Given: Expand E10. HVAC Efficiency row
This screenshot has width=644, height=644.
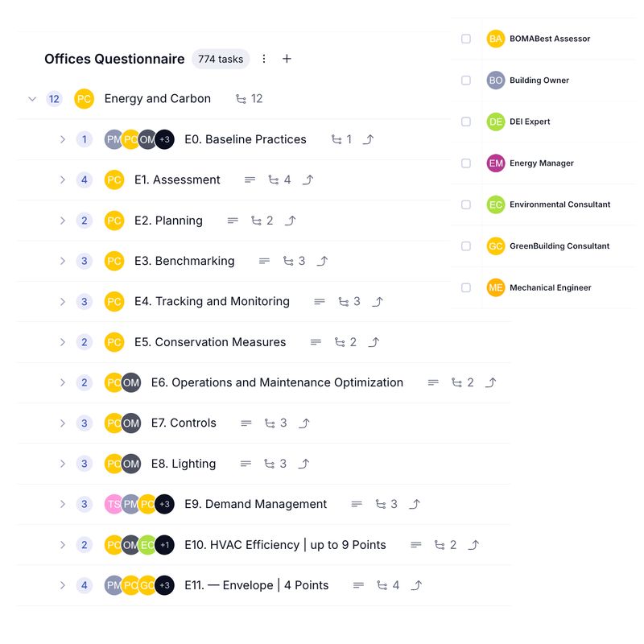Looking at the screenshot, I should [63, 545].
